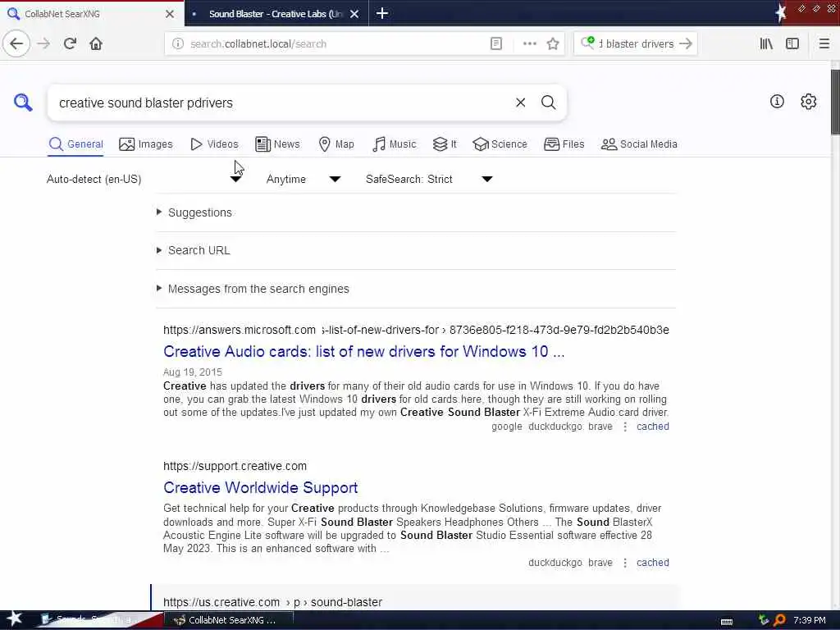Screen dimensions: 840x630
Task: Show site information icon in address bar
Action: 178,43
